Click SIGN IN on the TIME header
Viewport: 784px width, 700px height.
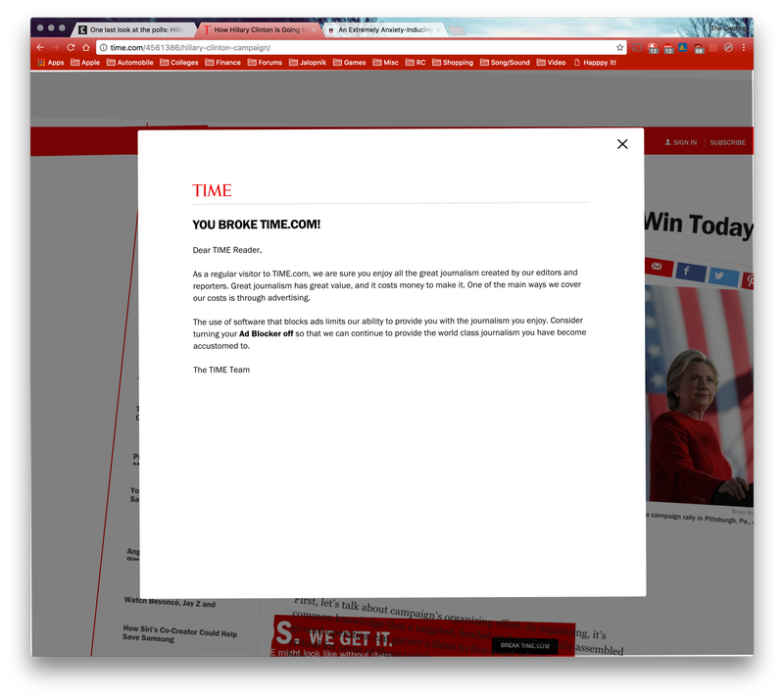point(680,142)
